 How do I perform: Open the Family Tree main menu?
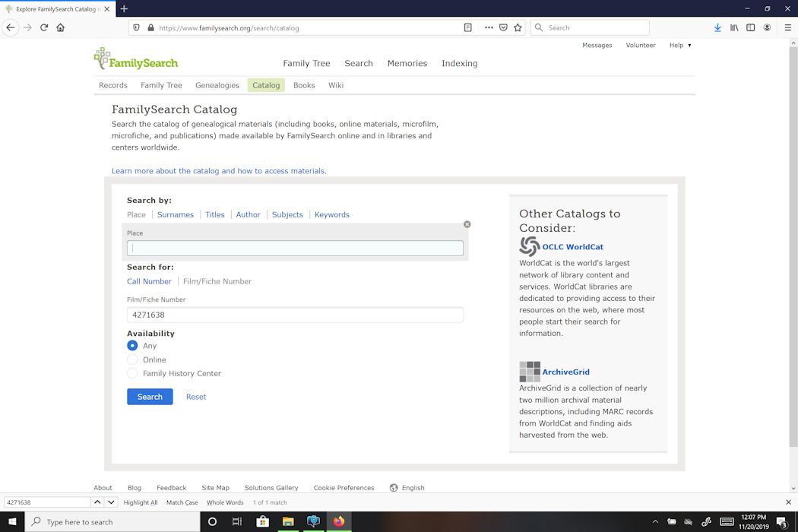click(x=306, y=63)
